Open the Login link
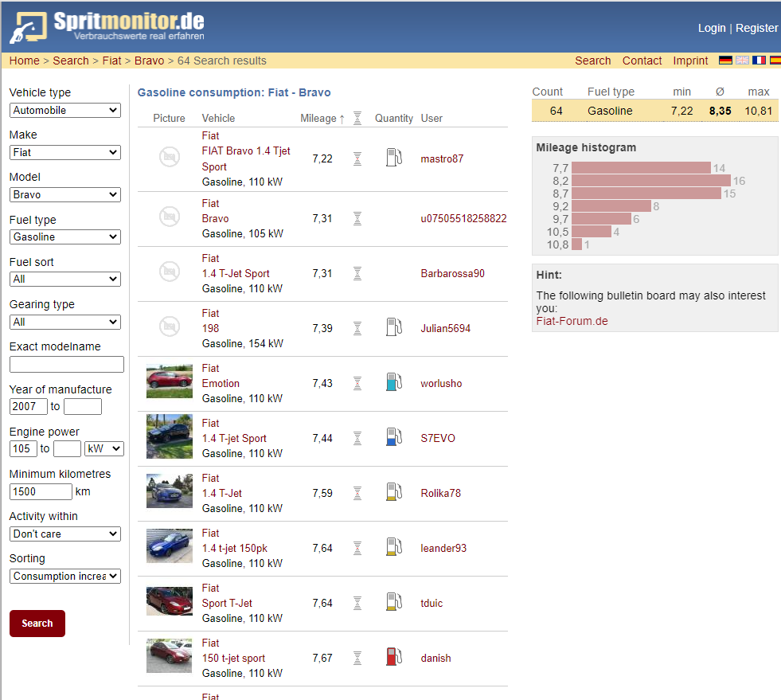The height and width of the screenshot is (700, 781). point(712,28)
